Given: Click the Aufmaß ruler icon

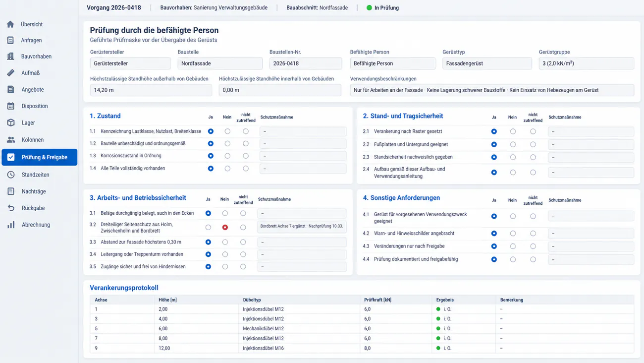Looking at the screenshot, I should pos(10,72).
